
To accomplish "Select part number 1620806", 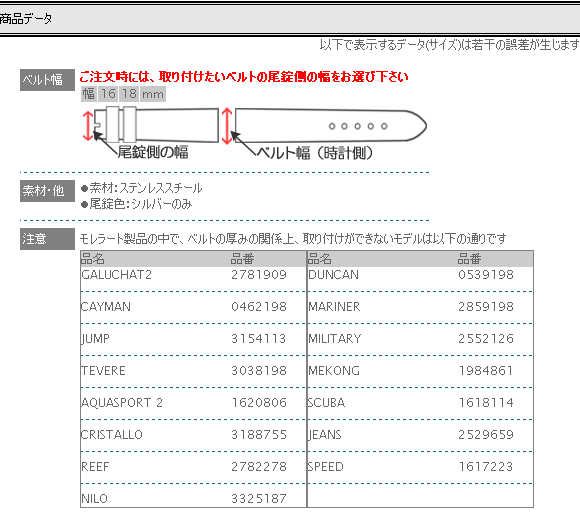I will tap(259, 403).
